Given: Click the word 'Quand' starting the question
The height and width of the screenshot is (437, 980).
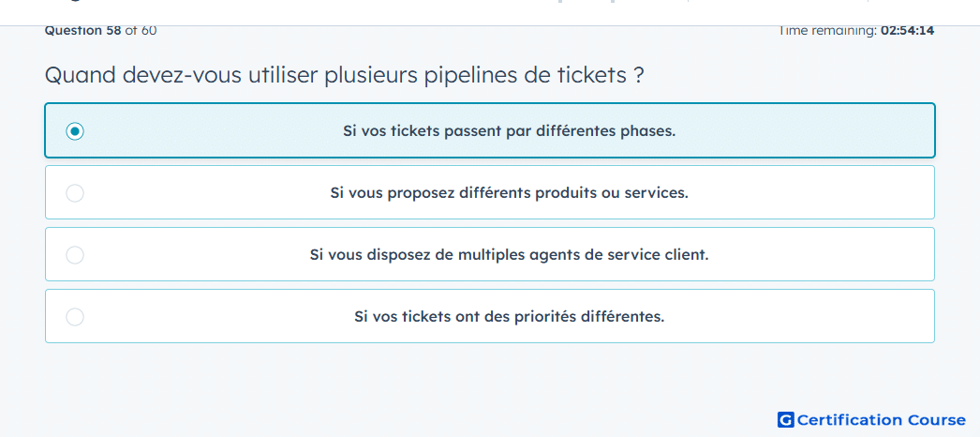Looking at the screenshot, I should click(x=81, y=76).
